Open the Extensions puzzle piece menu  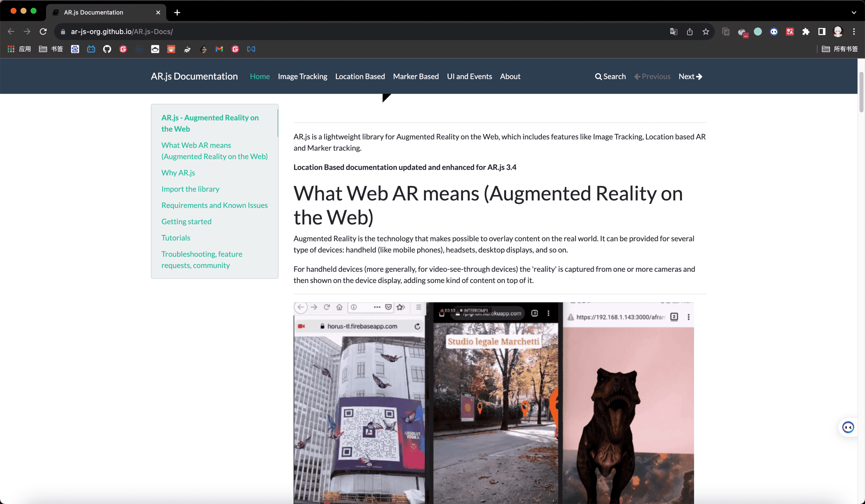pyautogui.click(x=805, y=32)
